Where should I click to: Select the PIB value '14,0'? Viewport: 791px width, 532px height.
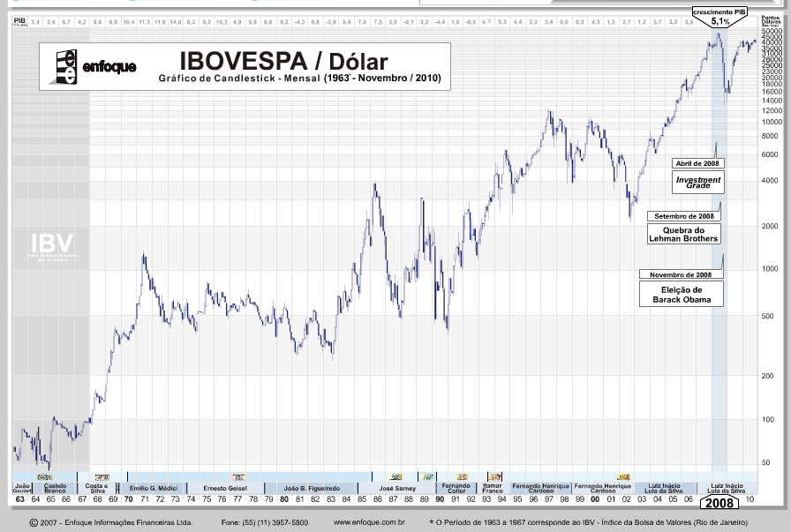175,22
